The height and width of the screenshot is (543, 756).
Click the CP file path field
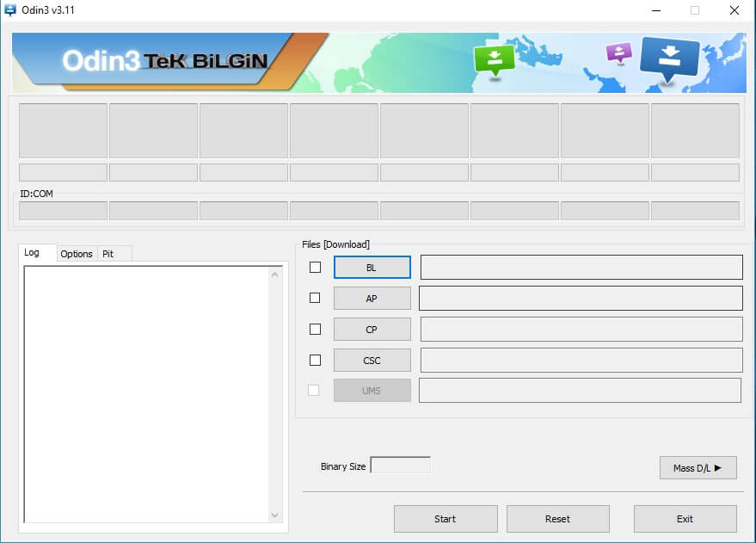tap(581, 329)
